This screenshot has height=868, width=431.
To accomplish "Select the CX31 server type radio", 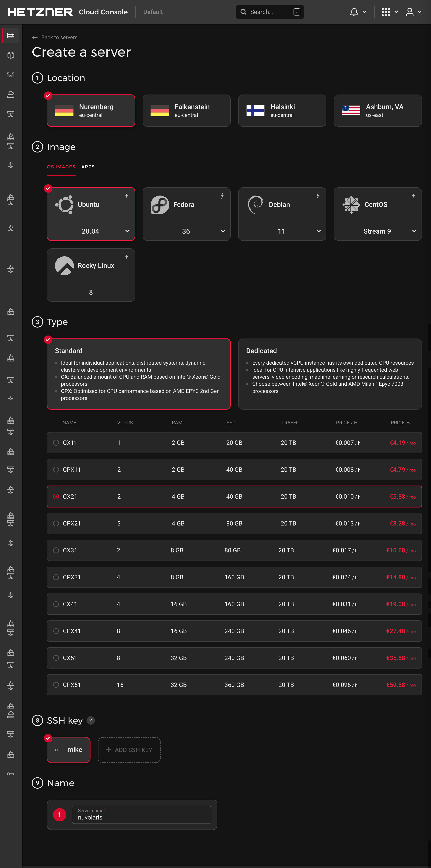I will click(x=56, y=550).
